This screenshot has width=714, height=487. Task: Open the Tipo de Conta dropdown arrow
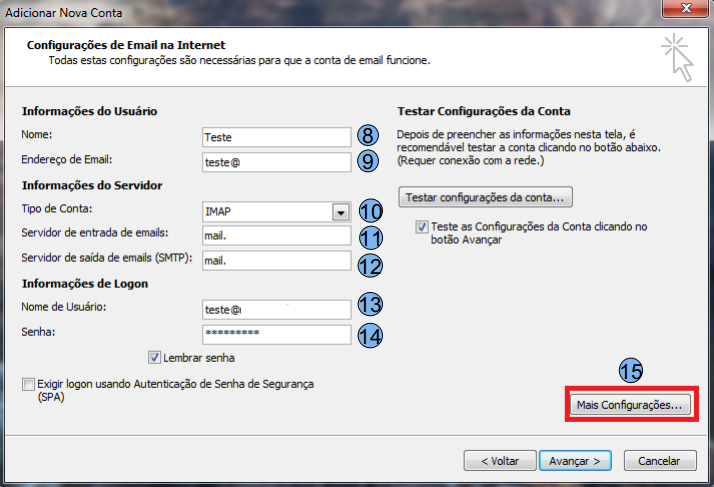tap(341, 212)
